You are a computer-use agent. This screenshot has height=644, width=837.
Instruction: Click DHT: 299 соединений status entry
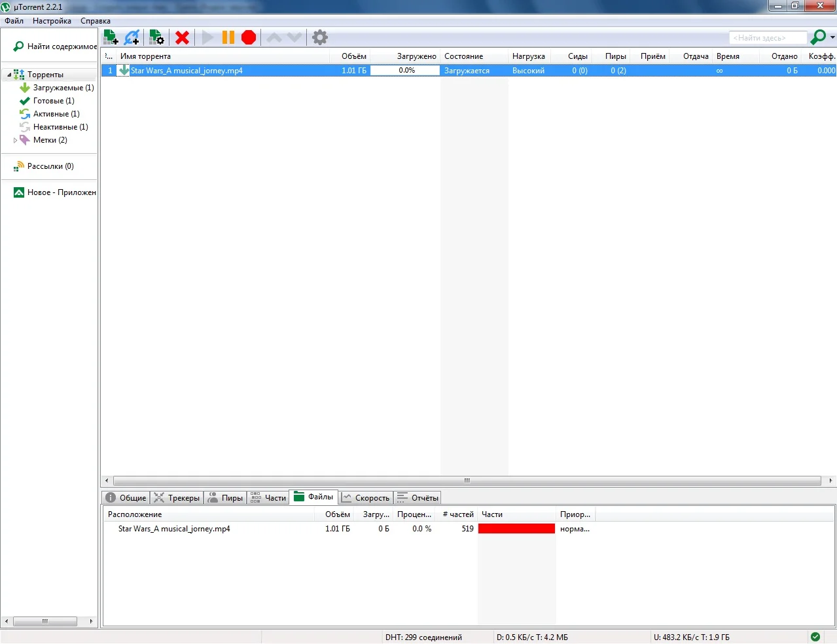423,637
